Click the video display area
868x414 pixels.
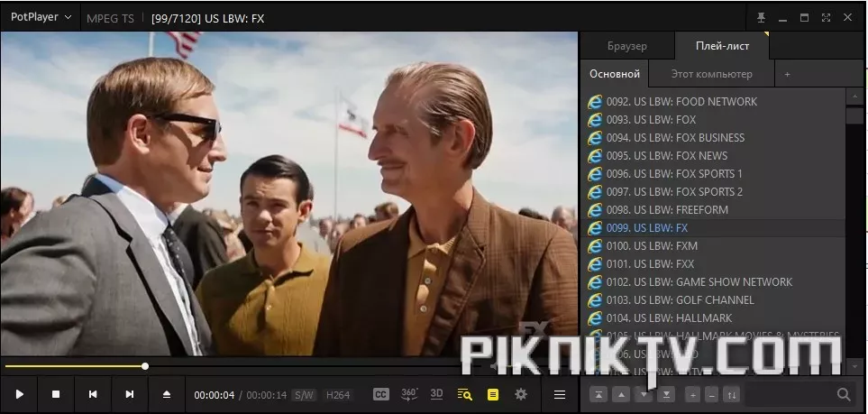[x=289, y=193]
